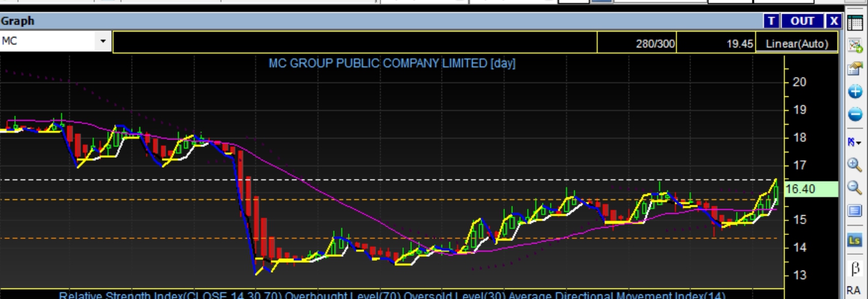The height and width of the screenshot is (299, 868).
Task: Close the Graph panel with X button
Action: click(834, 20)
